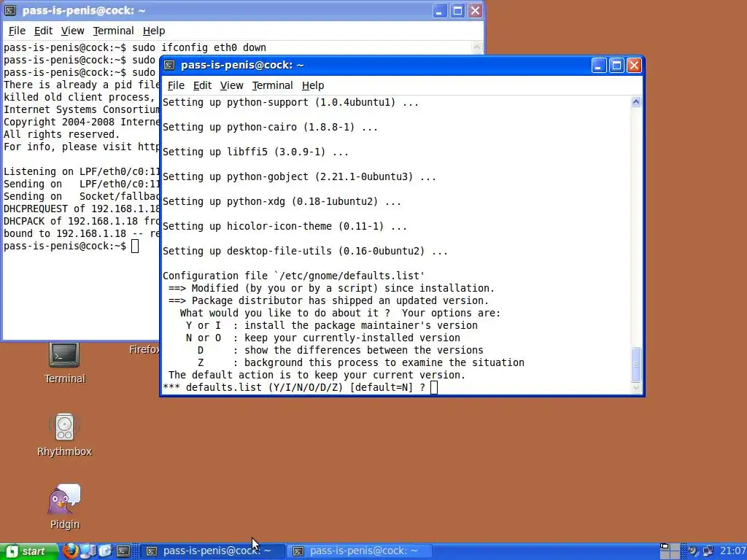Click 'The default action is to keep your current version.'
The image size is (747, 560).
tap(317, 375)
